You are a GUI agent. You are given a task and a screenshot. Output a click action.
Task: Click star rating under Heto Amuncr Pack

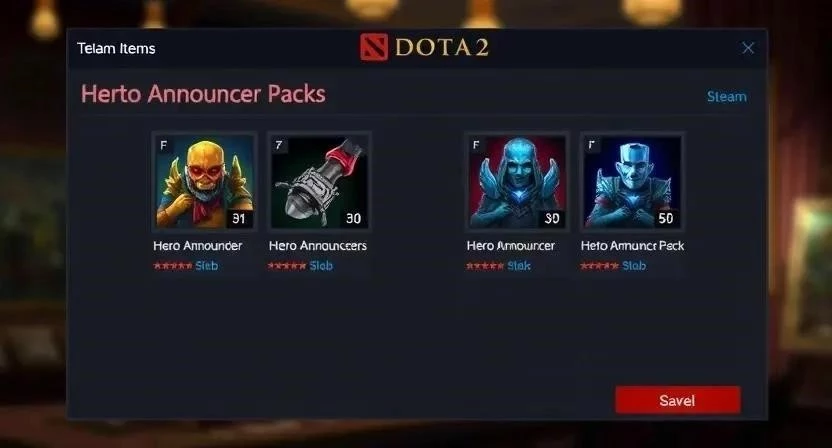pos(600,265)
